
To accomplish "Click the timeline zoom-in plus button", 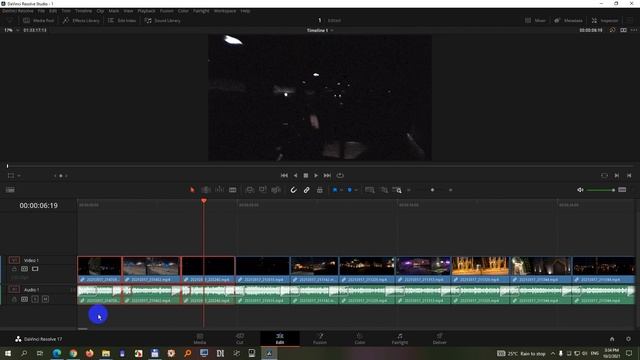I will tap(451, 190).
